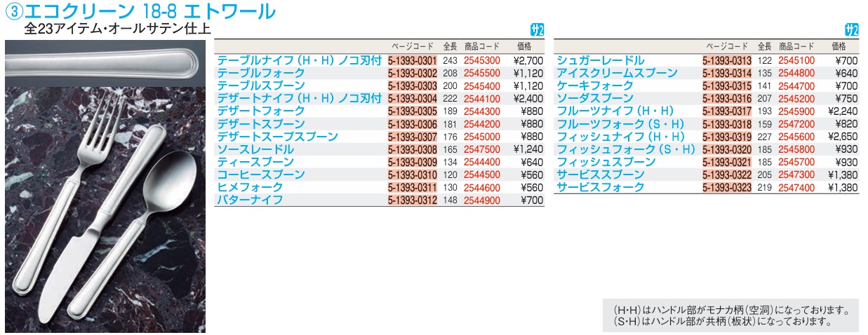Click product code 2544800
This screenshot has width=868, height=335.
click(x=796, y=74)
